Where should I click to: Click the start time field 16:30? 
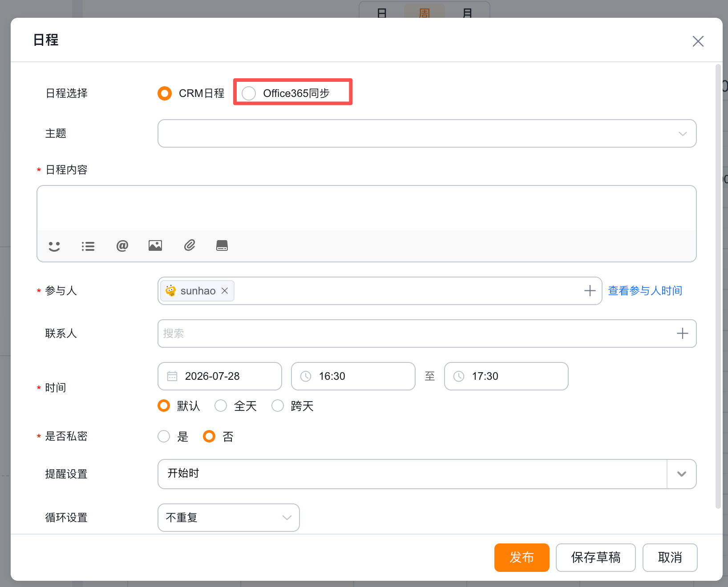click(x=353, y=376)
